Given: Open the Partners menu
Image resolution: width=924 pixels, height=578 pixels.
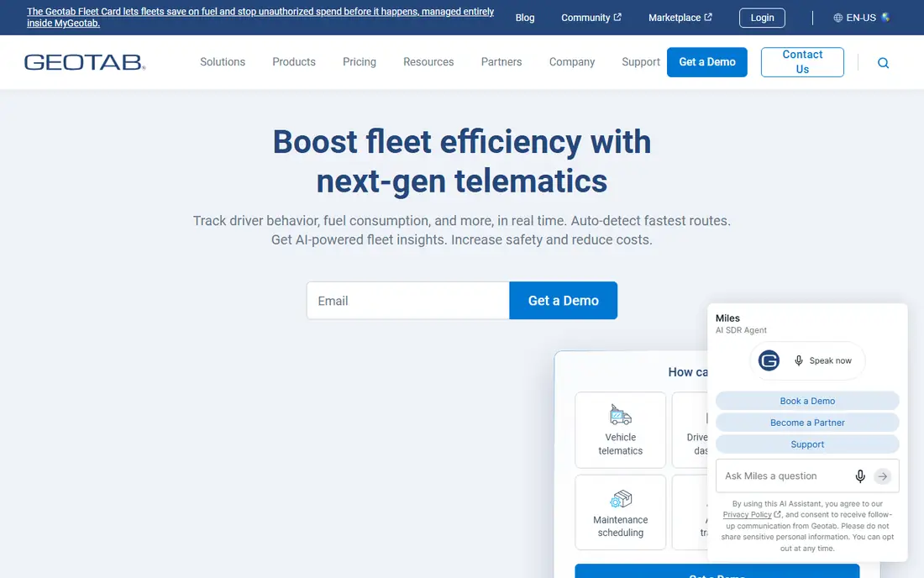Looking at the screenshot, I should coord(501,62).
